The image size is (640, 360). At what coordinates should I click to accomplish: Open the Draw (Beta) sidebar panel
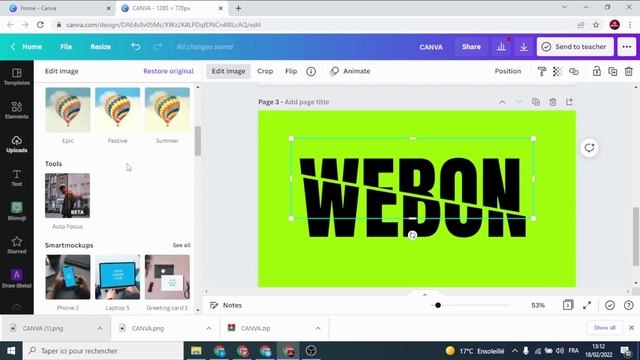point(17,279)
